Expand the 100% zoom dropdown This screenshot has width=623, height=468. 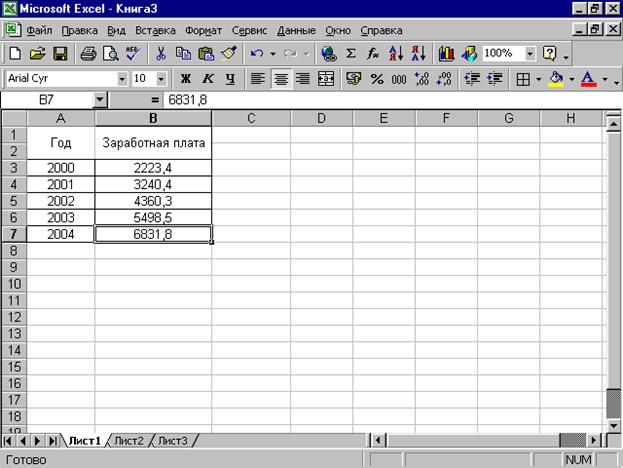pos(530,53)
